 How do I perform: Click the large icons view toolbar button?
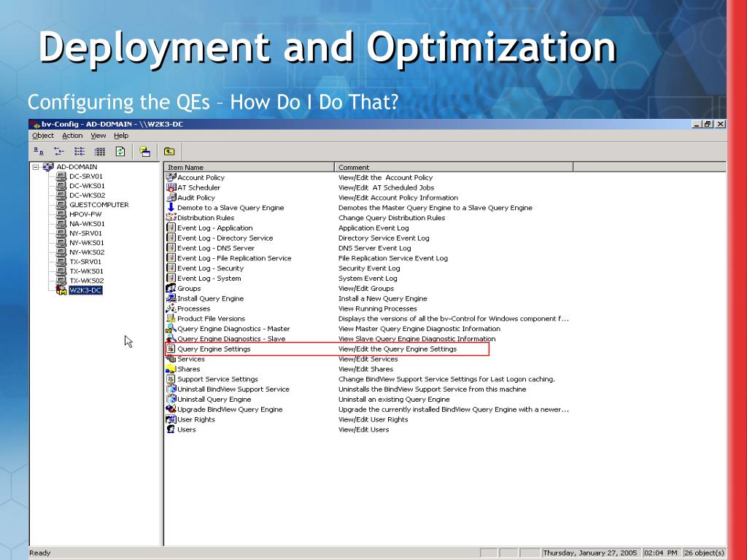(39, 152)
